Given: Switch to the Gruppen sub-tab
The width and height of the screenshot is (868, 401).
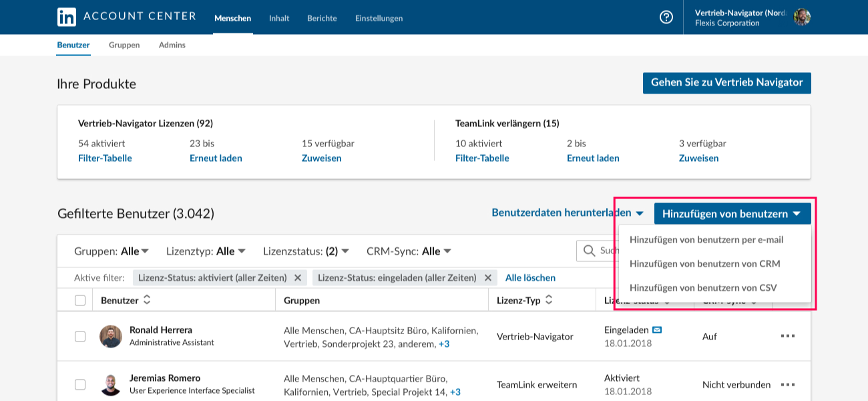Looking at the screenshot, I should pyautogui.click(x=124, y=45).
